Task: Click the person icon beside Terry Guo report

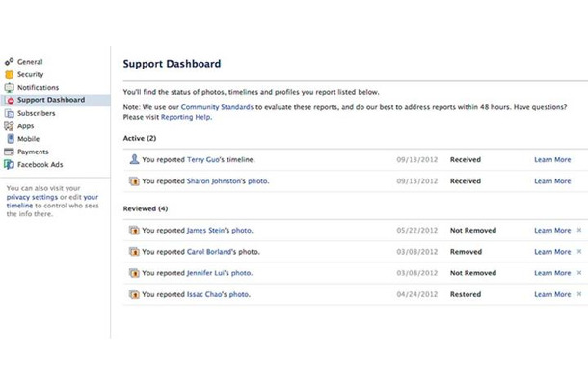Action: pyautogui.click(x=134, y=159)
